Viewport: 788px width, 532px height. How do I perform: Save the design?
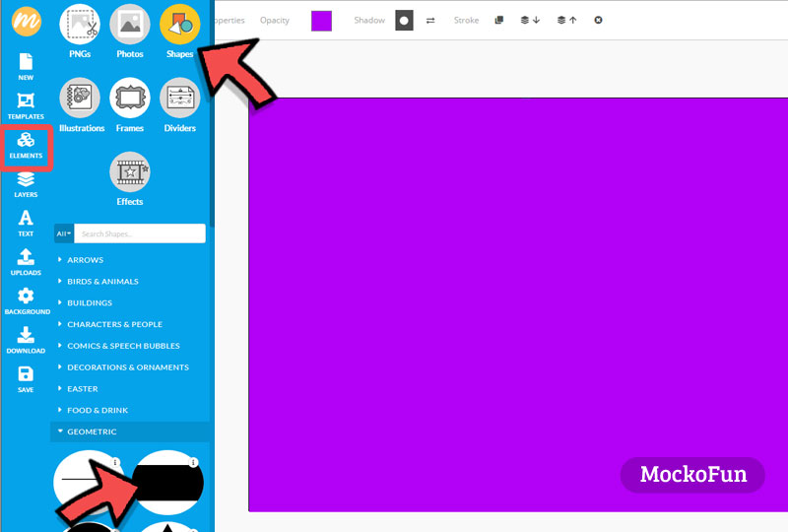(x=26, y=379)
